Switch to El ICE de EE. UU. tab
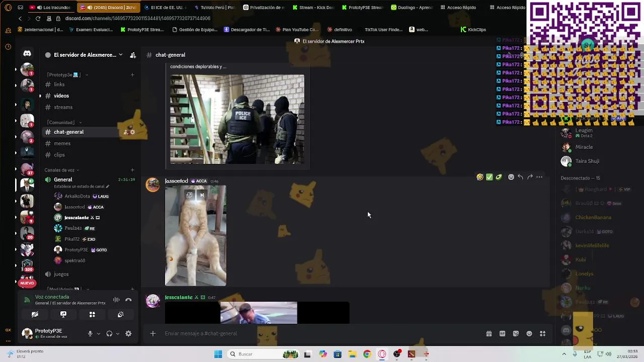Image resolution: width=644 pixels, height=362 pixels. pos(165,8)
